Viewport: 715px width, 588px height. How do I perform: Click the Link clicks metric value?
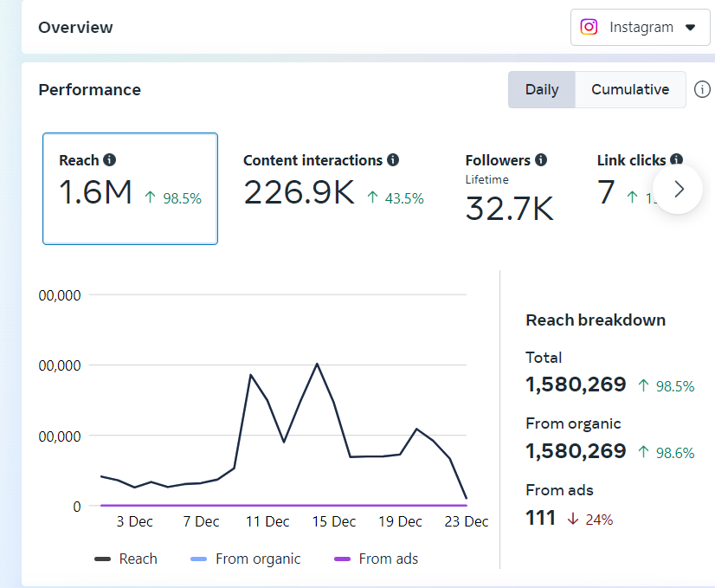pos(606,191)
